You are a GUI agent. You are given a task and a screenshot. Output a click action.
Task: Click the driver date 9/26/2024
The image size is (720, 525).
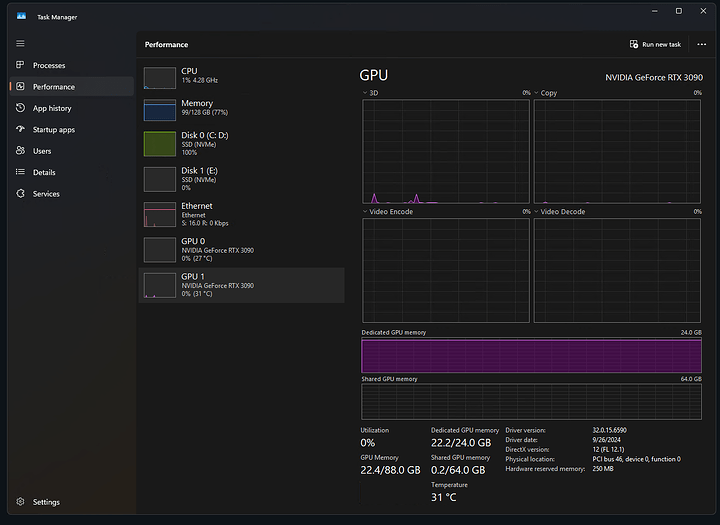pyautogui.click(x=606, y=440)
